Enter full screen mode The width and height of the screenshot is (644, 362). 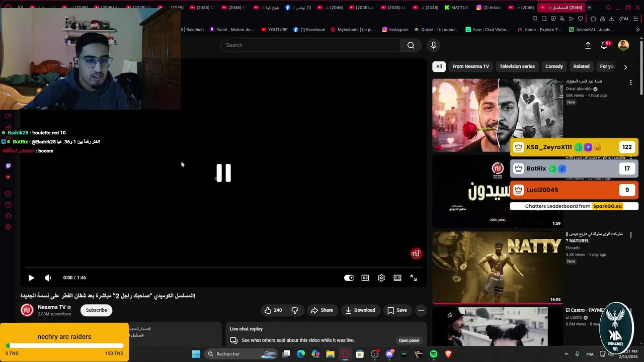(414, 278)
